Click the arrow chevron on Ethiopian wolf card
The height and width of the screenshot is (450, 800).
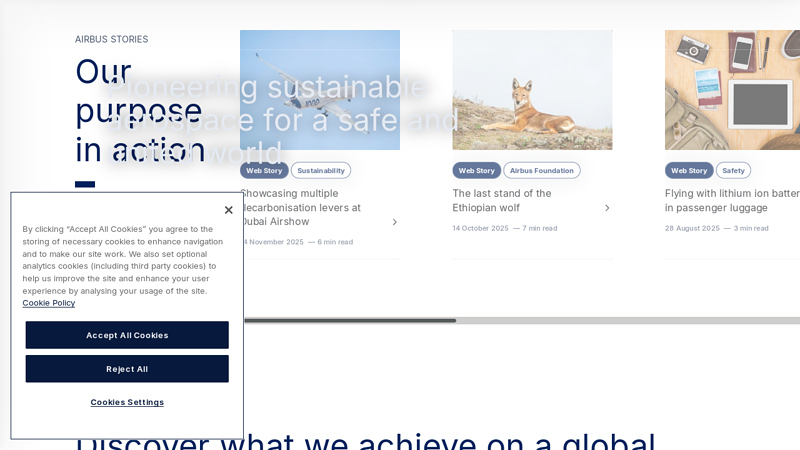607,208
